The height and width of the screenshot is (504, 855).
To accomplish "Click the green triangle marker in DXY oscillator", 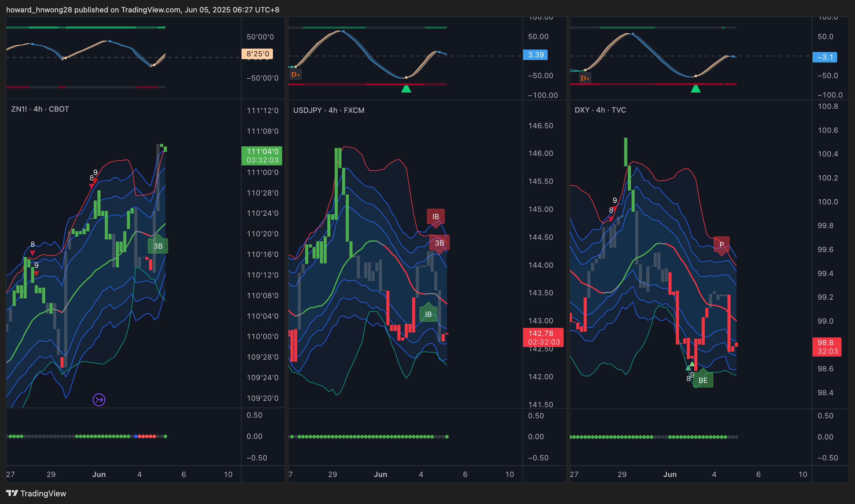I will 696,89.
